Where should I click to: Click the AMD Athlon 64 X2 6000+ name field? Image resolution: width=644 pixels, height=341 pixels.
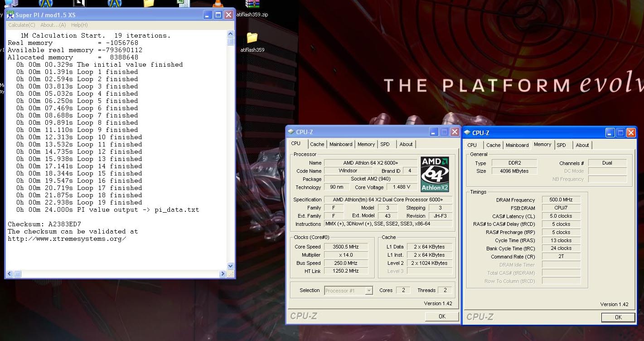371,163
